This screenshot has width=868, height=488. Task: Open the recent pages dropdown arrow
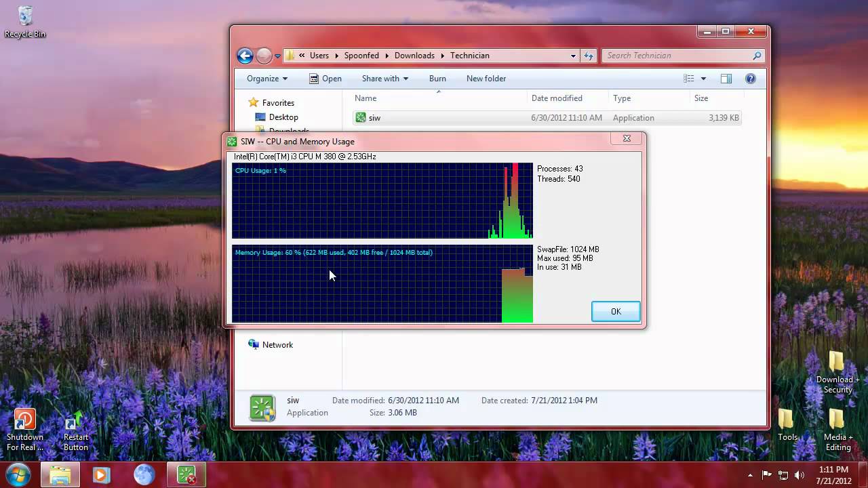click(277, 56)
